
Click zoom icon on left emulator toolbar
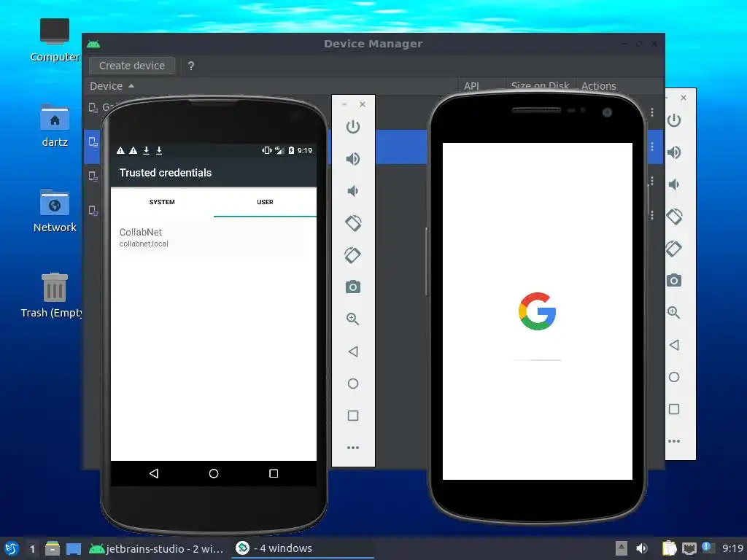click(x=352, y=319)
